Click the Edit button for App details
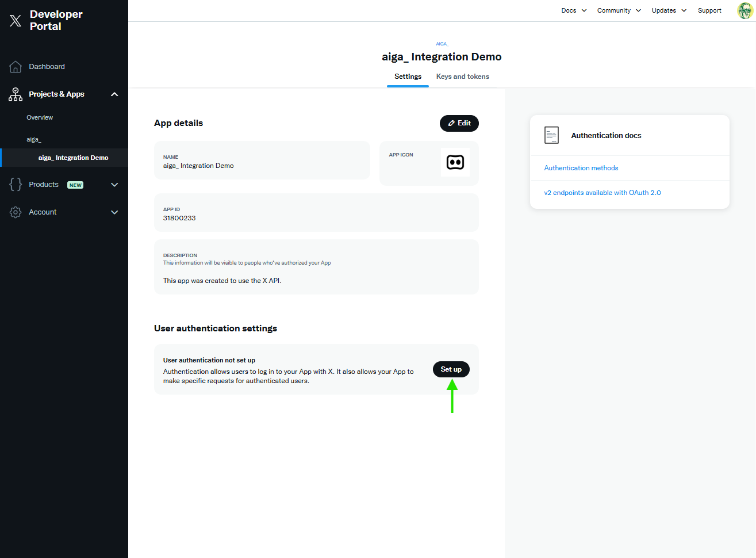Image resolution: width=756 pixels, height=558 pixels. (459, 123)
